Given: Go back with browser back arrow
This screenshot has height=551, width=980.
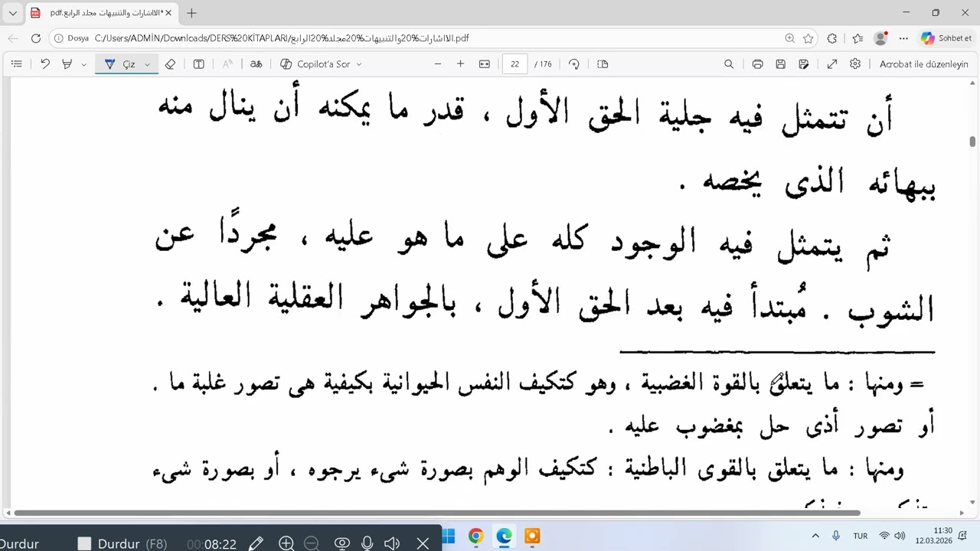Looking at the screenshot, I should coord(13,38).
